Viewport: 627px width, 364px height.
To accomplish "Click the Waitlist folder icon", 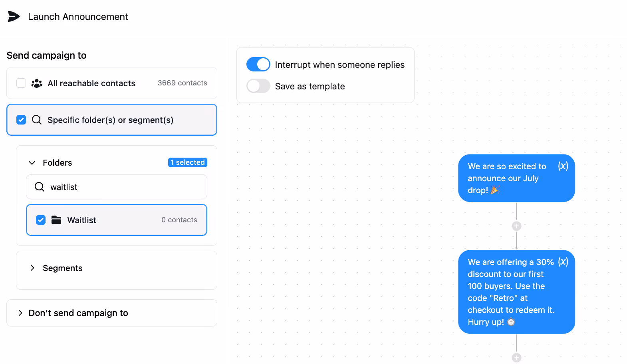I will click(56, 220).
